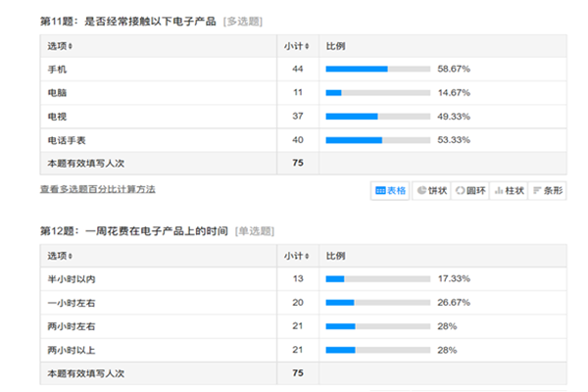588x392 pixels.
Task: Click 比例 column header in question 12
Action: pyautogui.click(x=334, y=256)
